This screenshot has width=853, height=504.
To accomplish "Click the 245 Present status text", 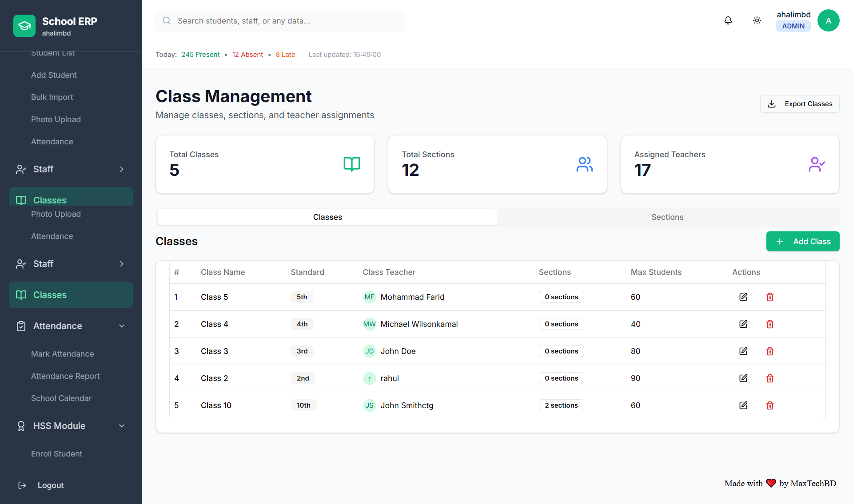I will point(200,55).
